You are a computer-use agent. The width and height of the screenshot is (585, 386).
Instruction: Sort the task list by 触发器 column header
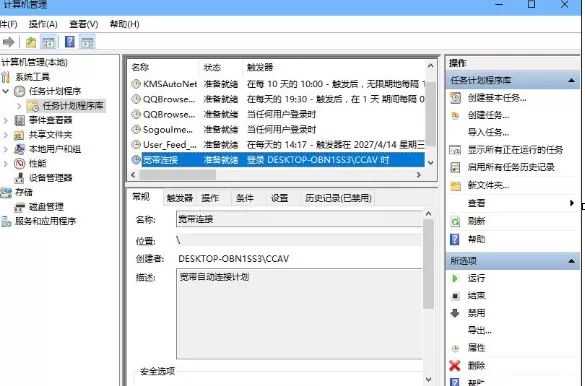(334, 67)
